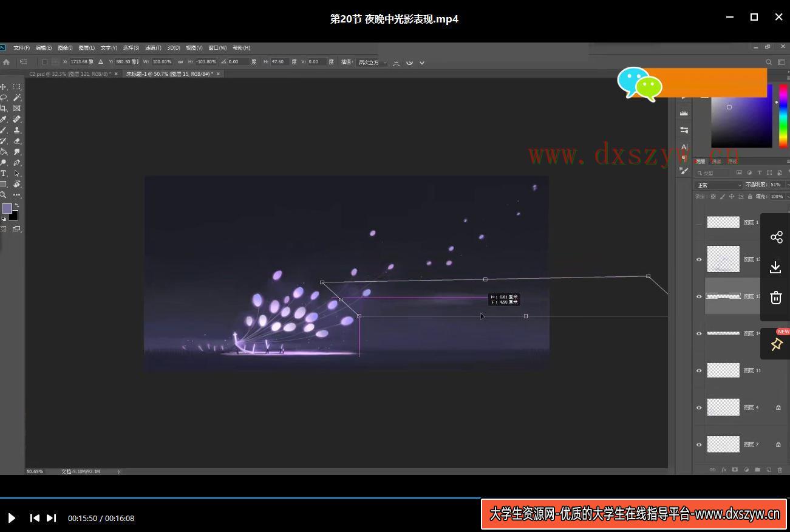Open the 视图(V) menu

(194, 48)
